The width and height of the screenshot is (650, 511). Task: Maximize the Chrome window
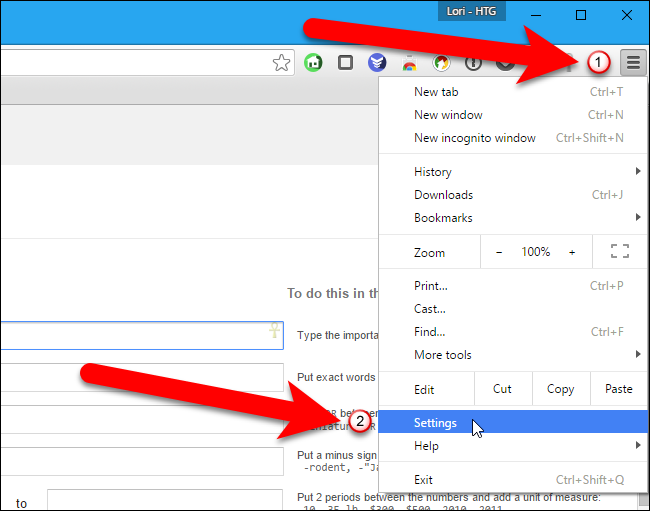pos(581,16)
